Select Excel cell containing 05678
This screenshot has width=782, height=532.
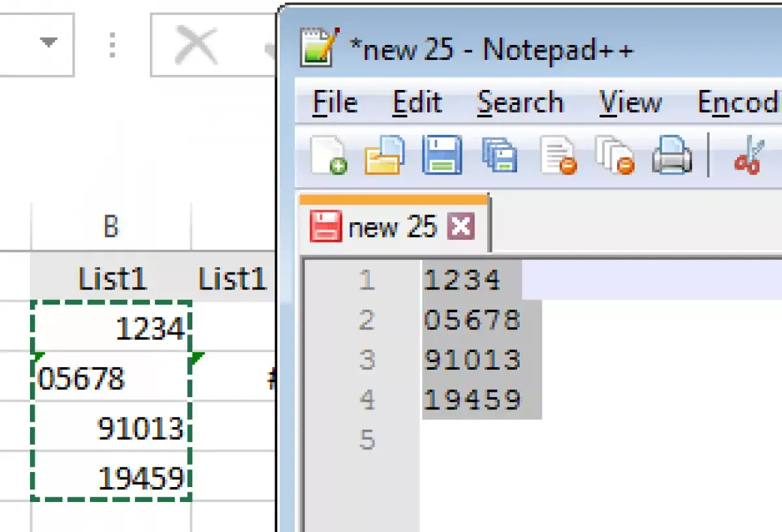tap(112, 377)
